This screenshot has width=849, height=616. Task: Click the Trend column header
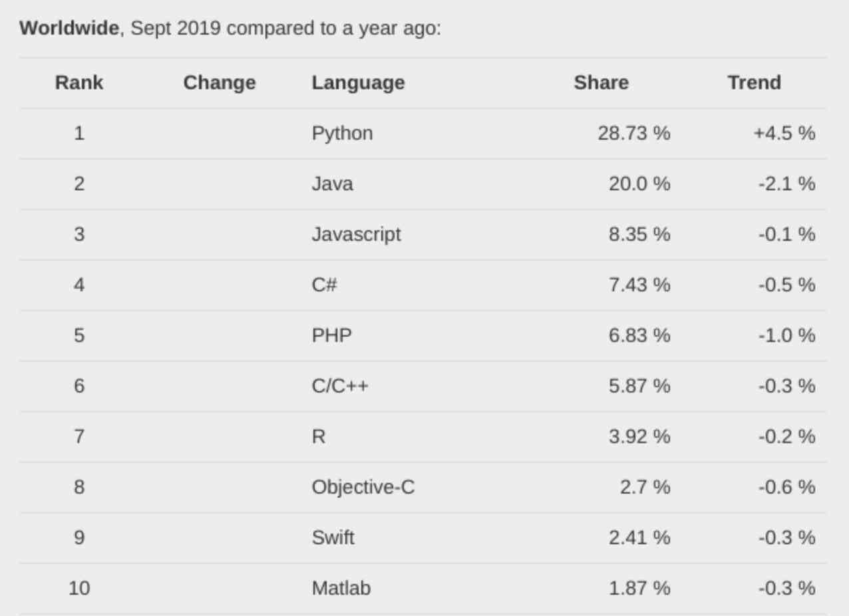pos(754,82)
